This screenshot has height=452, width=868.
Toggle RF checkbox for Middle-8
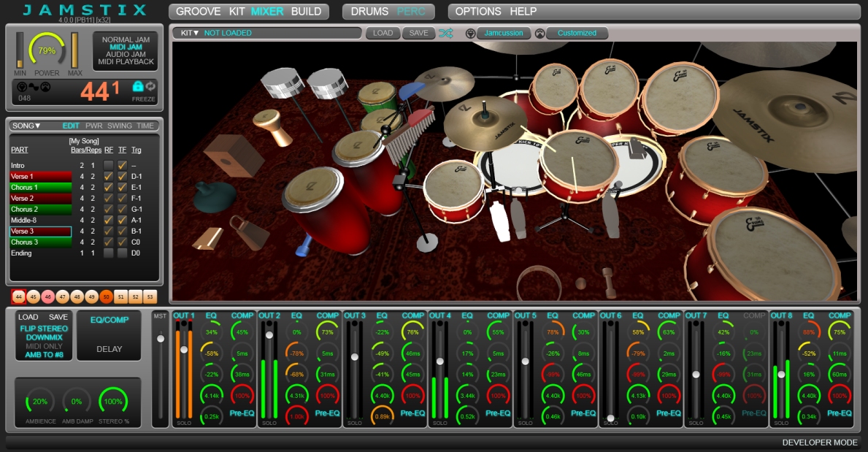pos(109,220)
